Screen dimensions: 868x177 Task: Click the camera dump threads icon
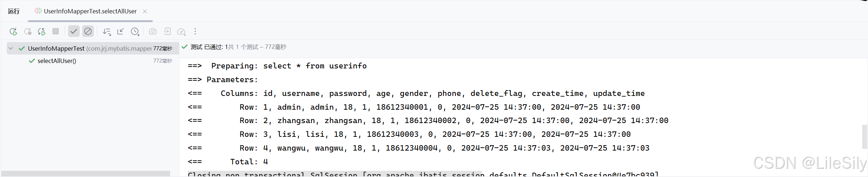(x=153, y=31)
